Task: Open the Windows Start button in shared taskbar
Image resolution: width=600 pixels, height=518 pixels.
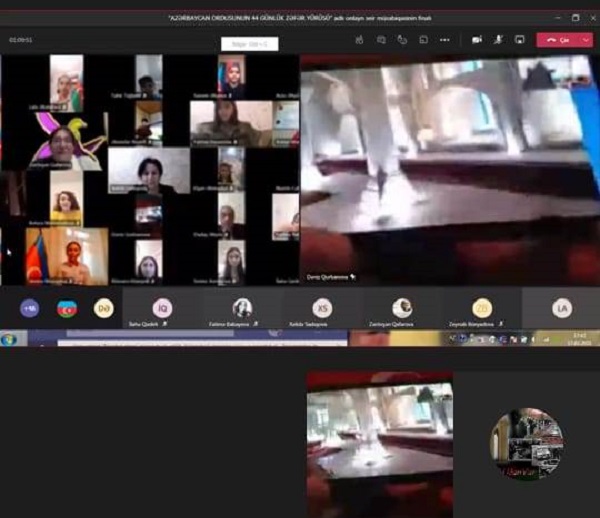Action: 8,339
